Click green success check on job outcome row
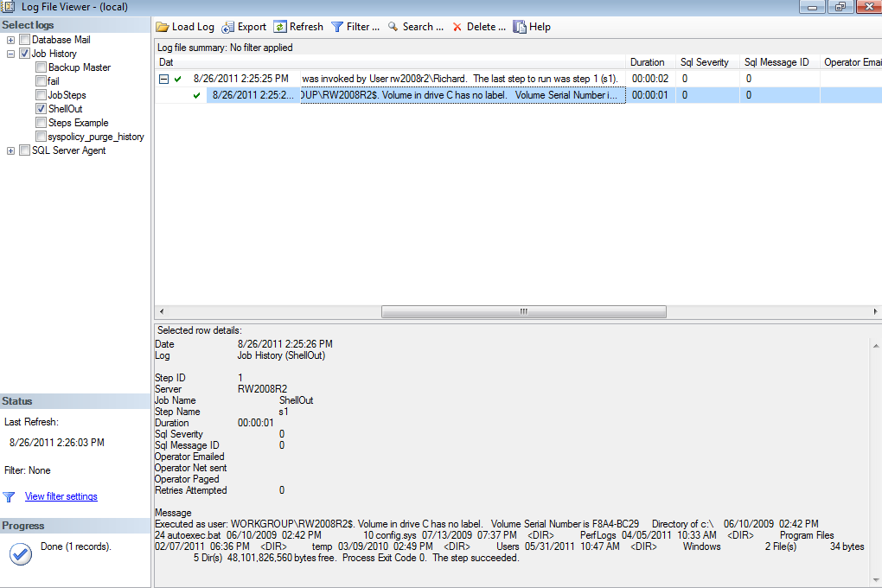The height and width of the screenshot is (588, 882). [x=178, y=79]
